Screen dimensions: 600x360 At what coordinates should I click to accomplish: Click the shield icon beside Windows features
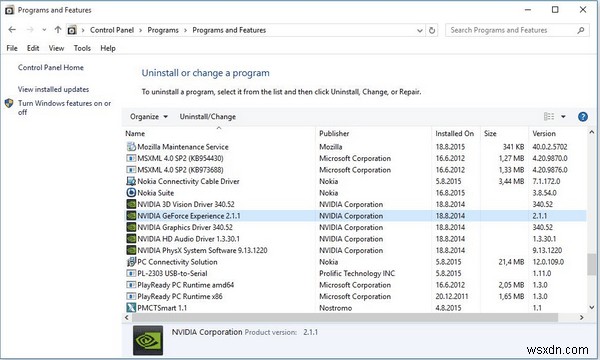(9, 103)
